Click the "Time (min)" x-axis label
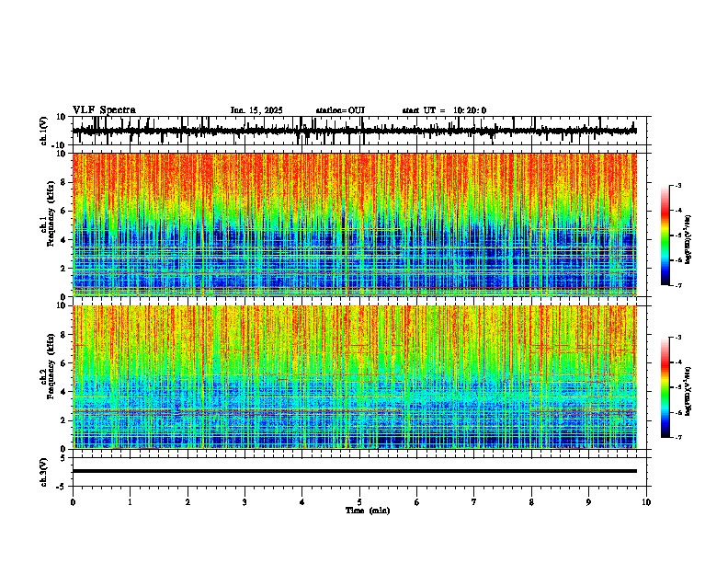Screen dimensions: 728x563 click(368, 511)
